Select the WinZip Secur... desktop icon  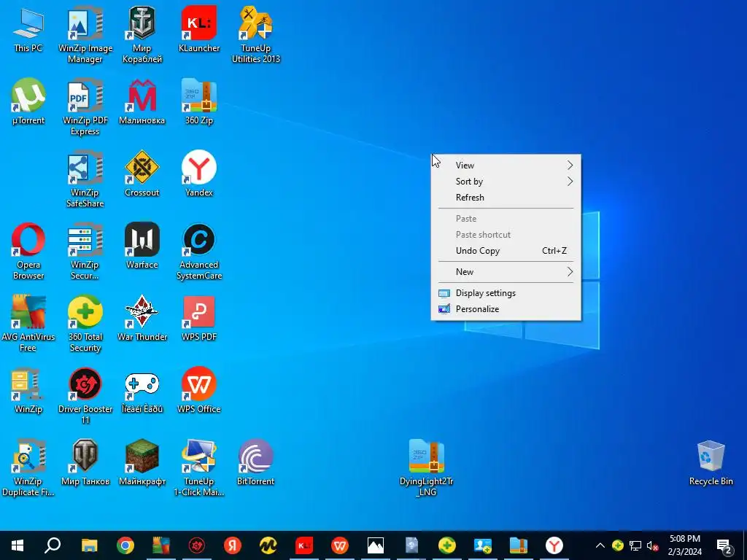[x=85, y=251]
